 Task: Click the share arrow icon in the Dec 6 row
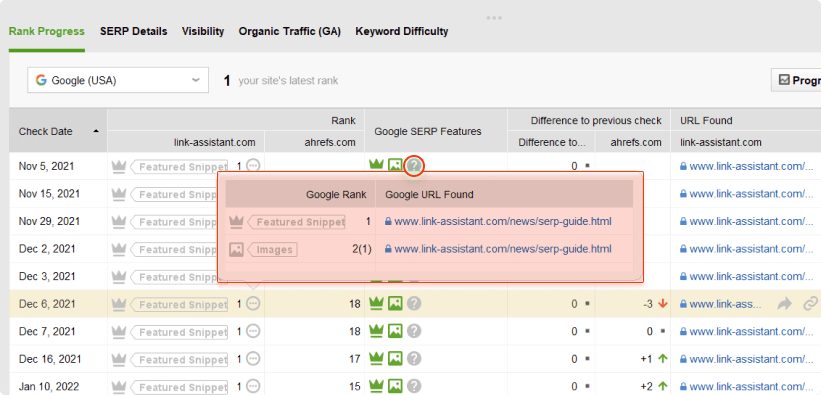point(784,303)
